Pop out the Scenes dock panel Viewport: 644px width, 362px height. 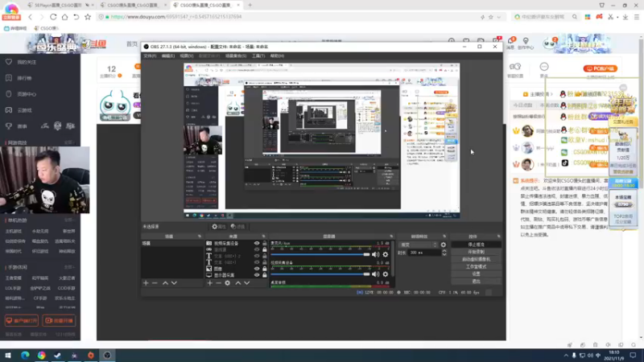(200, 237)
